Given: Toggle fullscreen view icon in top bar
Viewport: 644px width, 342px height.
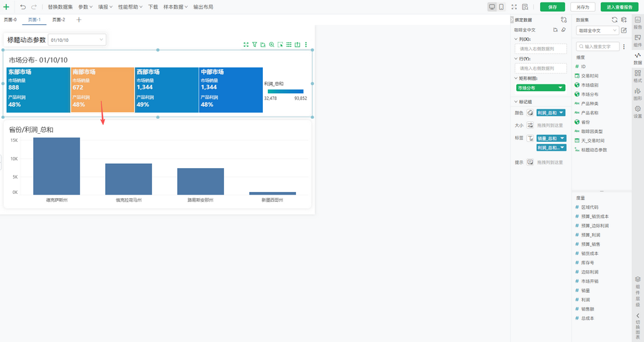Looking at the screenshot, I should (514, 7).
